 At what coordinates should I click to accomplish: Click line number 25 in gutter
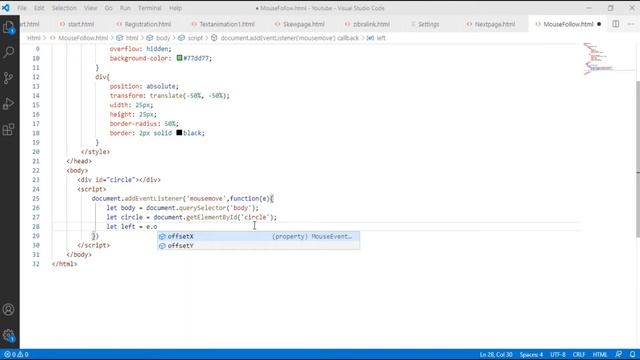pyautogui.click(x=36, y=198)
